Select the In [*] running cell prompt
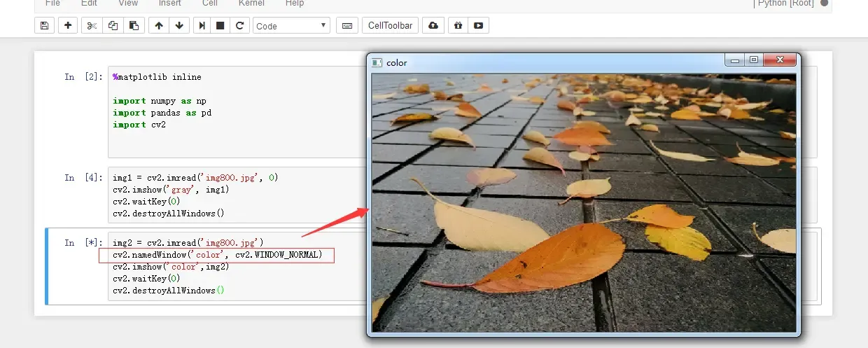This screenshot has height=348, width=868. (x=83, y=243)
